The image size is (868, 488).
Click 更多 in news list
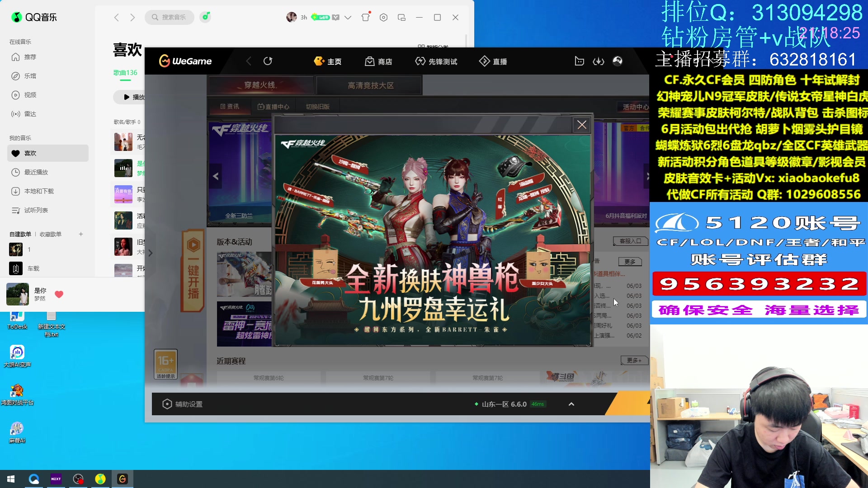pos(630,262)
